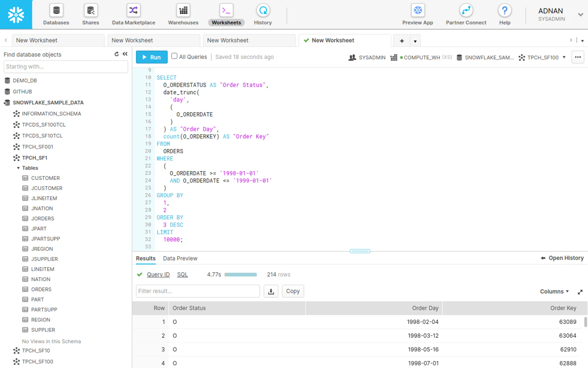Select the Results tab
Image resolution: width=588 pixels, height=368 pixels.
pos(146,258)
